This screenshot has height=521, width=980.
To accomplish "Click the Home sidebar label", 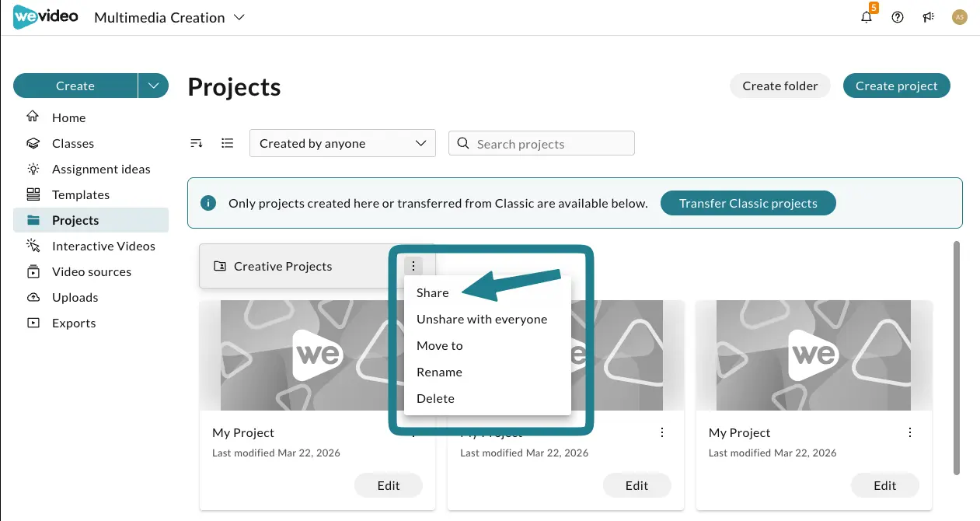I will [x=69, y=117].
